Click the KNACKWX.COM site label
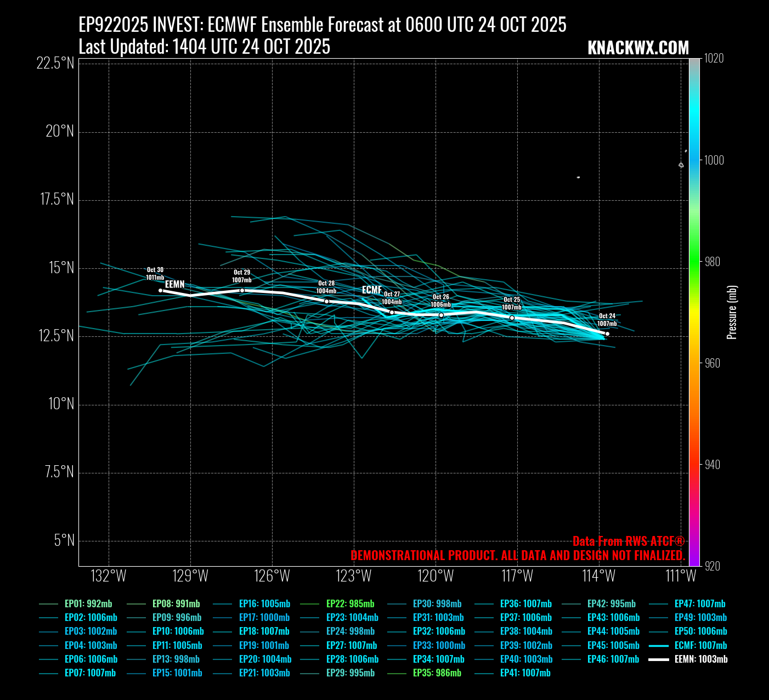769x700 pixels. pyautogui.click(x=638, y=48)
